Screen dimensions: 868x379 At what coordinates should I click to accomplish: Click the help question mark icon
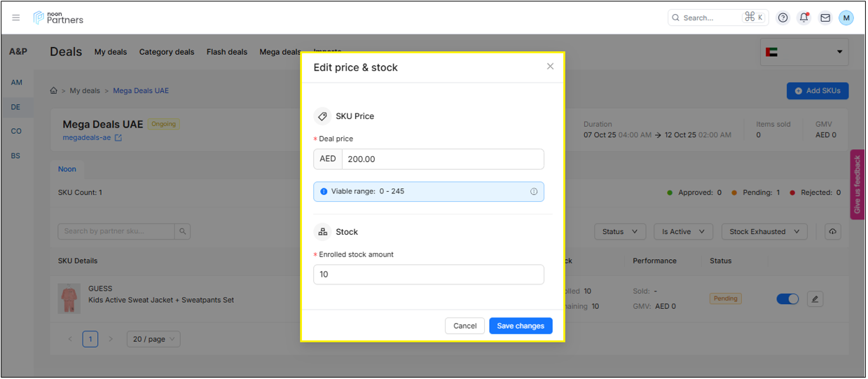[783, 18]
